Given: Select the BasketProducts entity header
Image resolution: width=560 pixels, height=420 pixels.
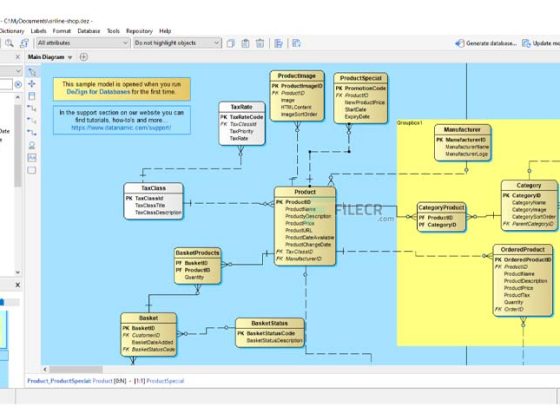Looking at the screenshot, I should [x=198, y=253].
